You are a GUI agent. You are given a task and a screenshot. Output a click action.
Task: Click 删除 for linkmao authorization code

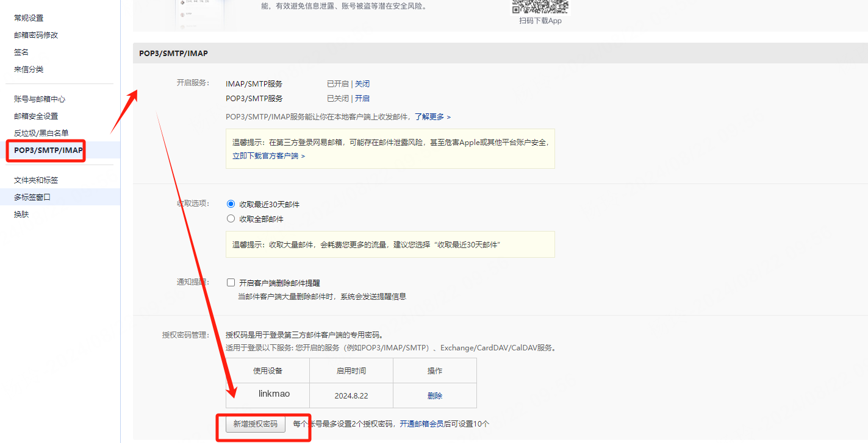click(x=435, y=395)
